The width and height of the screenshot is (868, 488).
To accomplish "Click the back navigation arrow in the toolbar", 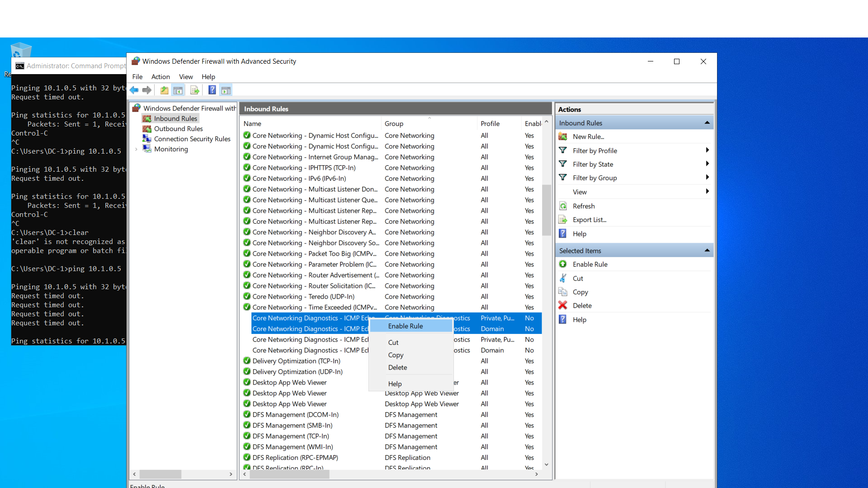I will click(134, 90).
